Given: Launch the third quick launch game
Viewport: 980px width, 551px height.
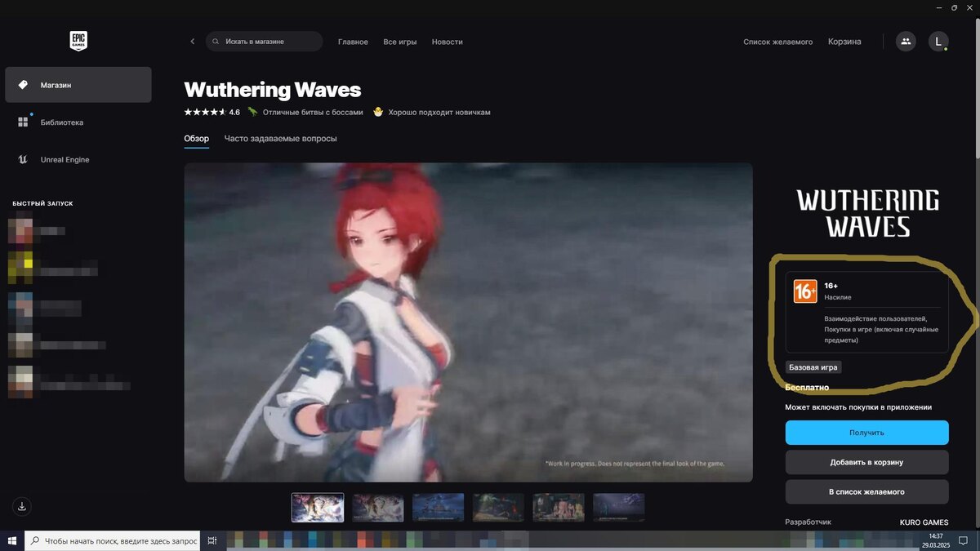Looking at the screenshot, I should point(45,307).
